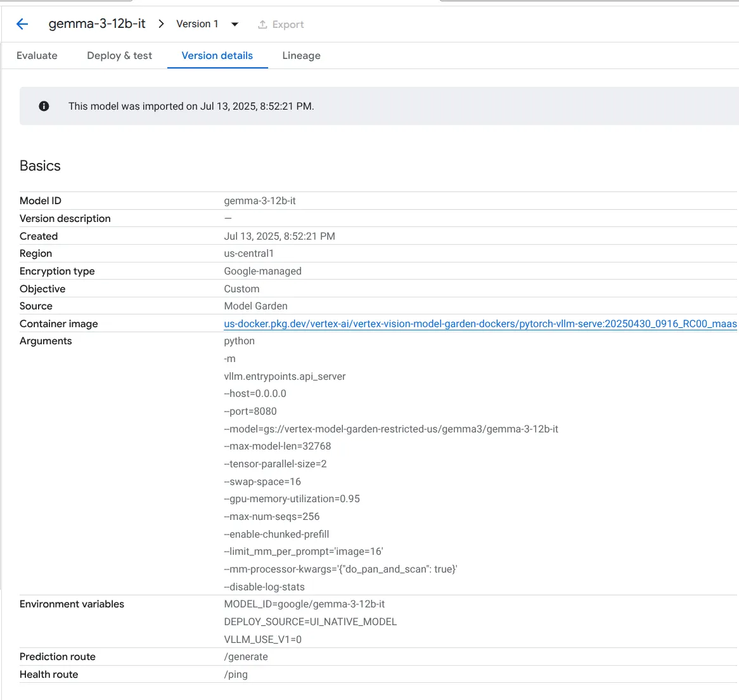Click the --tensor-parallel-size=2 argument
This screenshot has width=739, height=700.
click(x=275, y=464)
